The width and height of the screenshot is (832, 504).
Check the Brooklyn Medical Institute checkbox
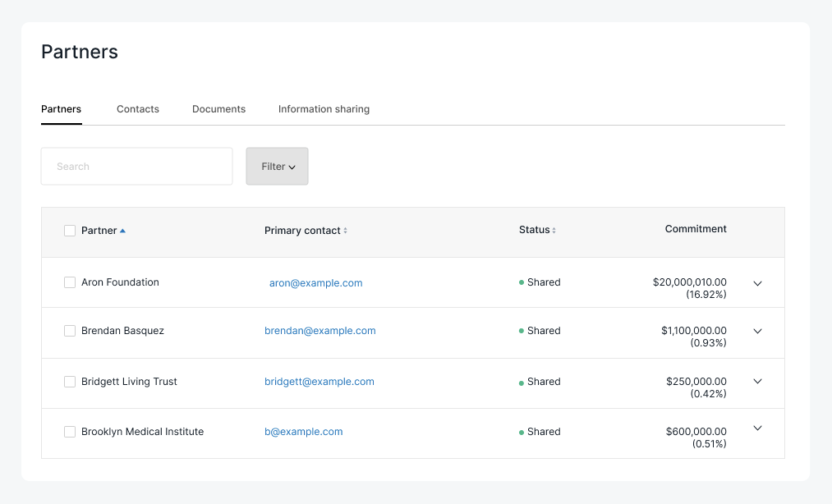(x=70, y=432)
